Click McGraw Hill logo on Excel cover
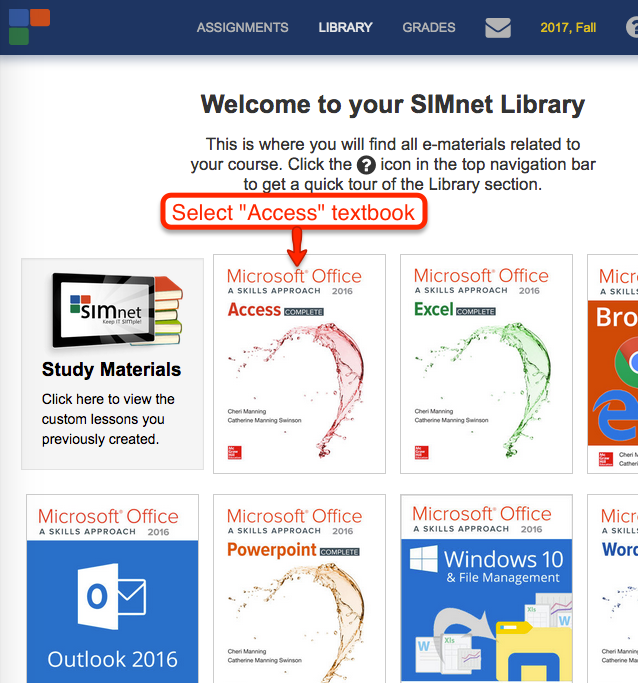The image size is (638, 683). pos(422,453)
